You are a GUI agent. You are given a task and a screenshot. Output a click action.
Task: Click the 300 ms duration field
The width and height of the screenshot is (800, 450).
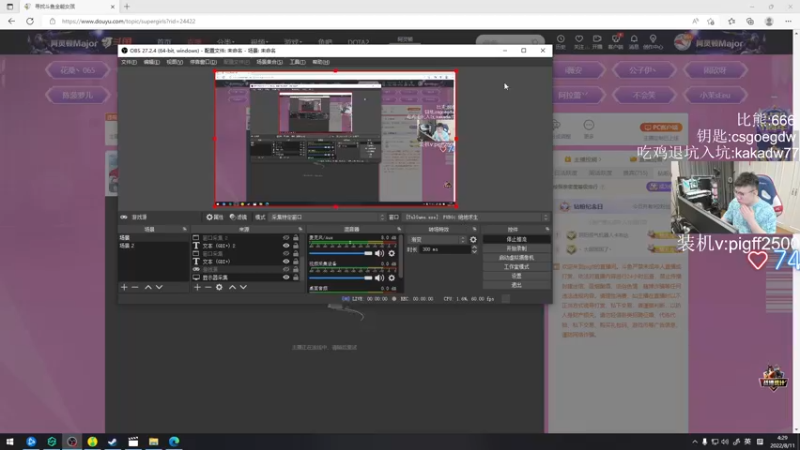point(445,249)
